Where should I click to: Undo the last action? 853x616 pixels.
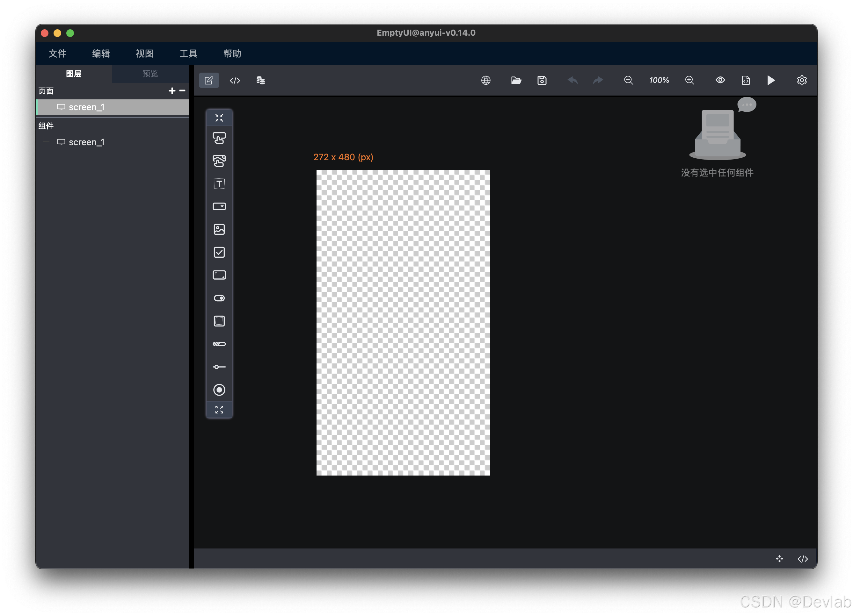572,81
